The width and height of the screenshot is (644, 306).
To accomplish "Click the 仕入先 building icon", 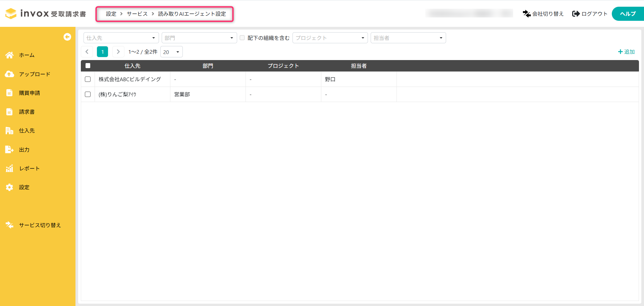I will (9, 131).
